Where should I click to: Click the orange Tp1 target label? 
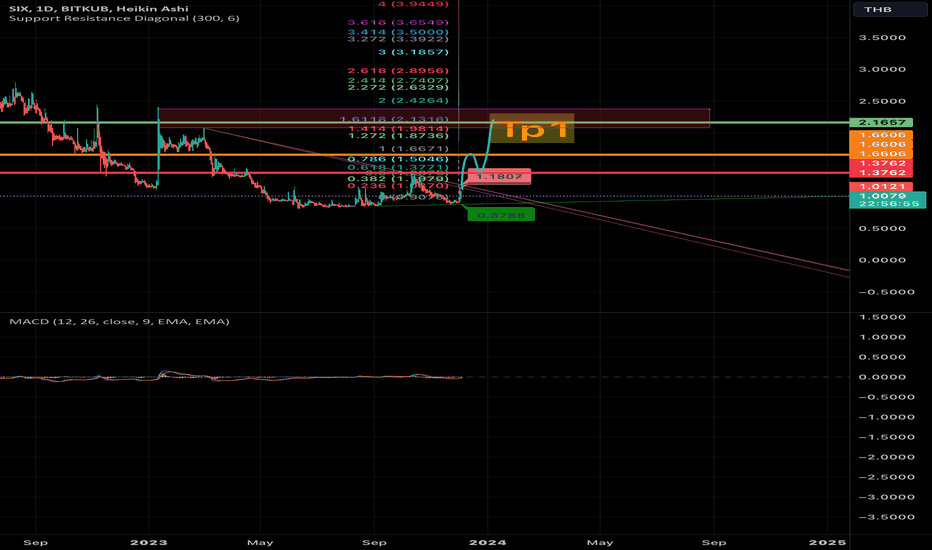[x=532, y=128]
